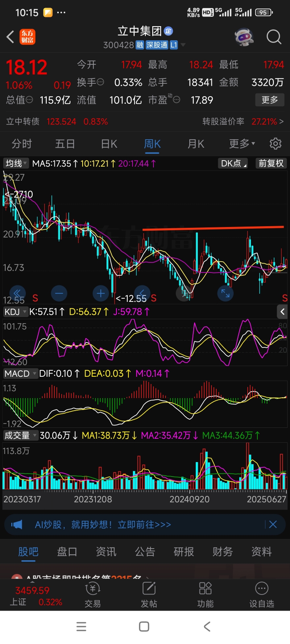Tap AI炒股 立即前往 banner link
The image size is (290, 644).
pos(103,524)
